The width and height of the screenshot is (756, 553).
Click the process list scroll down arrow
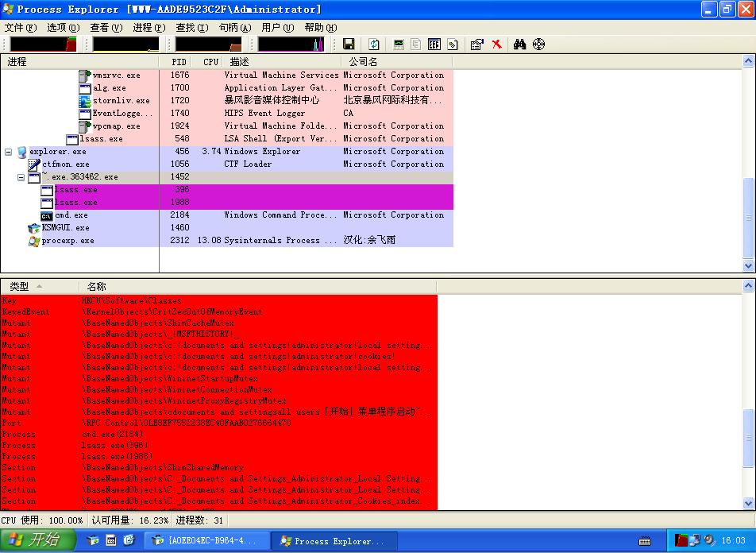pos(748,266)
